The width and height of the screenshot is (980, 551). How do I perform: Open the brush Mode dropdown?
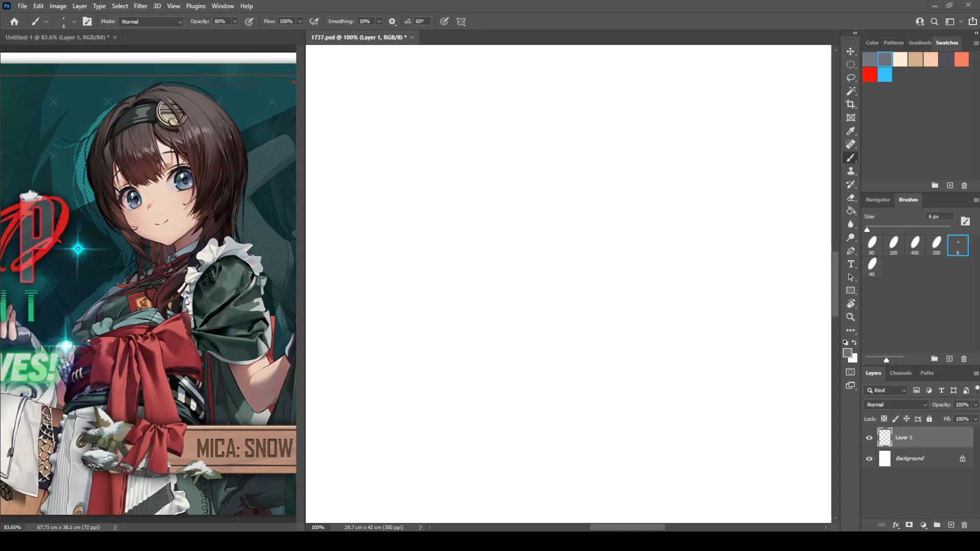point(152,21)
